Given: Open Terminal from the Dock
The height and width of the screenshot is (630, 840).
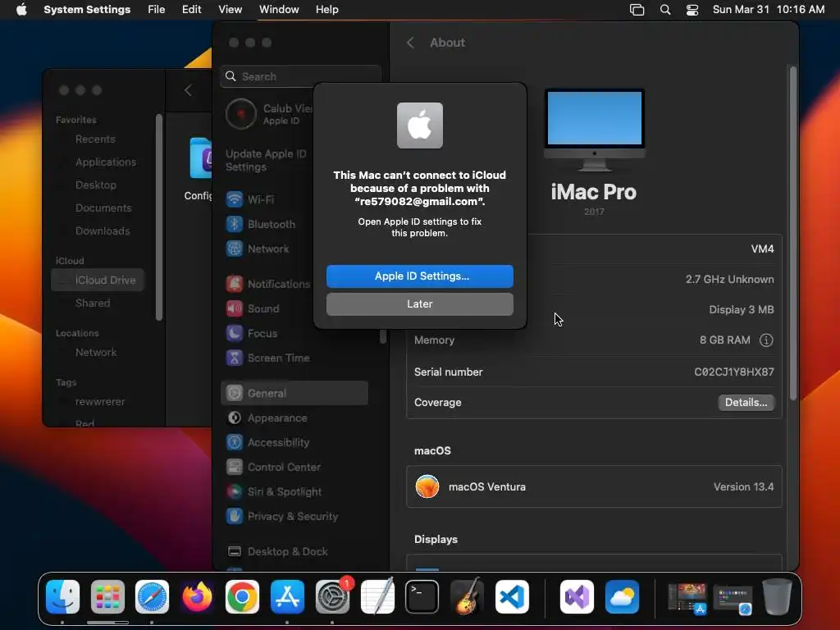Looking at the screenshot, I should (x=422, y=597).
